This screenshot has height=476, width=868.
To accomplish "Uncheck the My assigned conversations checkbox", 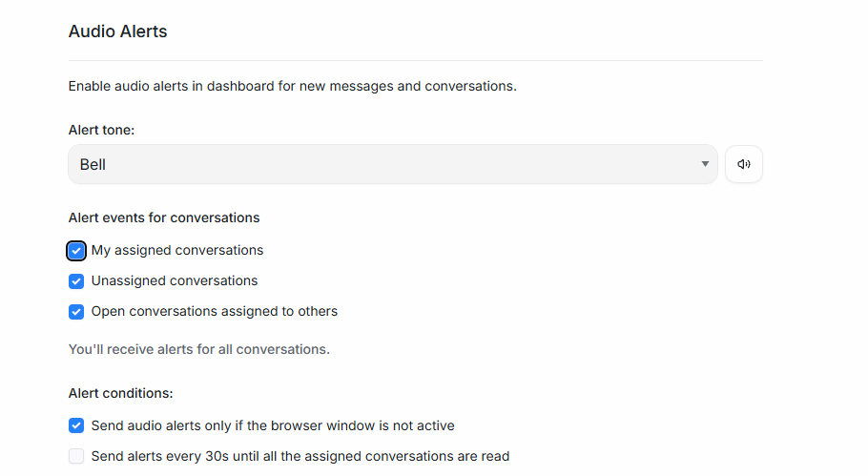I will coord(76,251).
